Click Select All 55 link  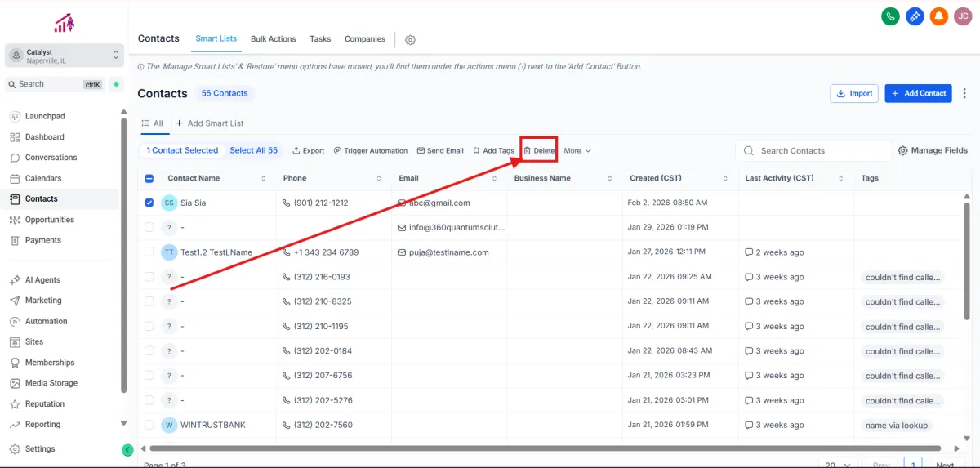point(253,150)
